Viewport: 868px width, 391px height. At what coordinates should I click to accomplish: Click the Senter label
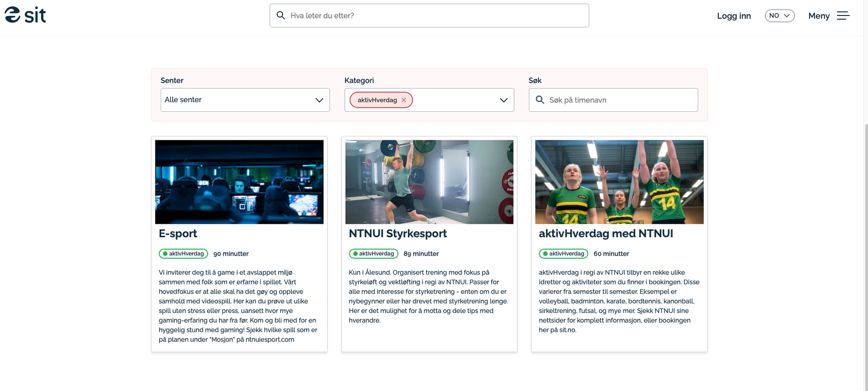(172, 81)
